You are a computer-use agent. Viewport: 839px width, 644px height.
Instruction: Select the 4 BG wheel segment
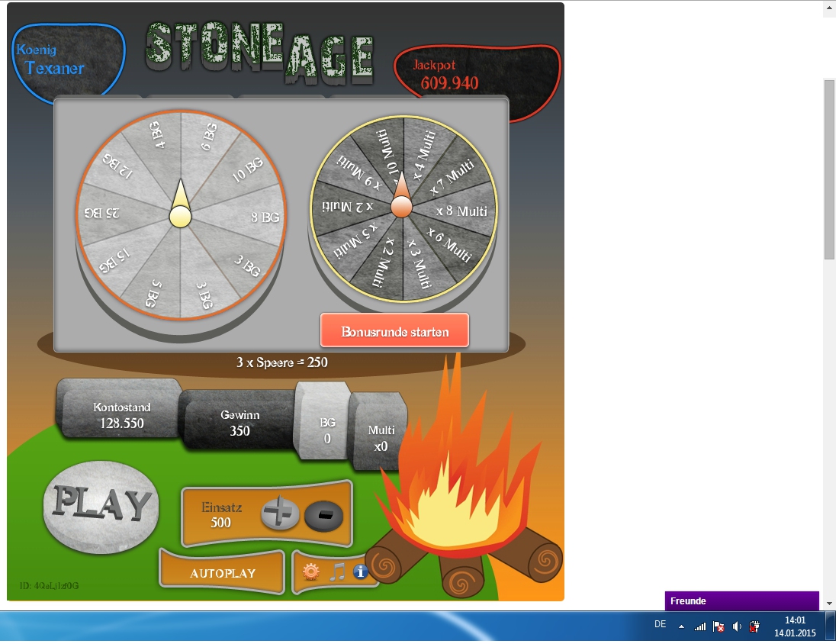click(x=156, y=134)
